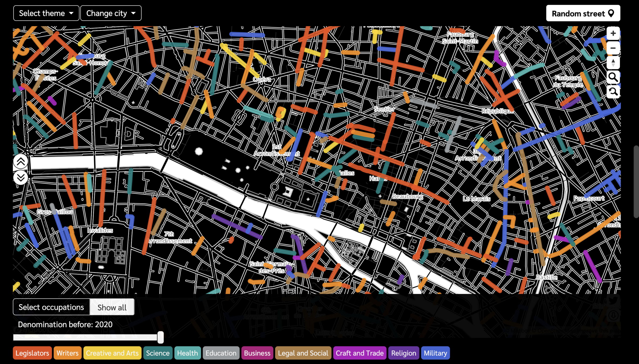This screenshot has width=639, height=364.
Task: Click the reset view magnifier icon
Action: click(x=613, y=92)
